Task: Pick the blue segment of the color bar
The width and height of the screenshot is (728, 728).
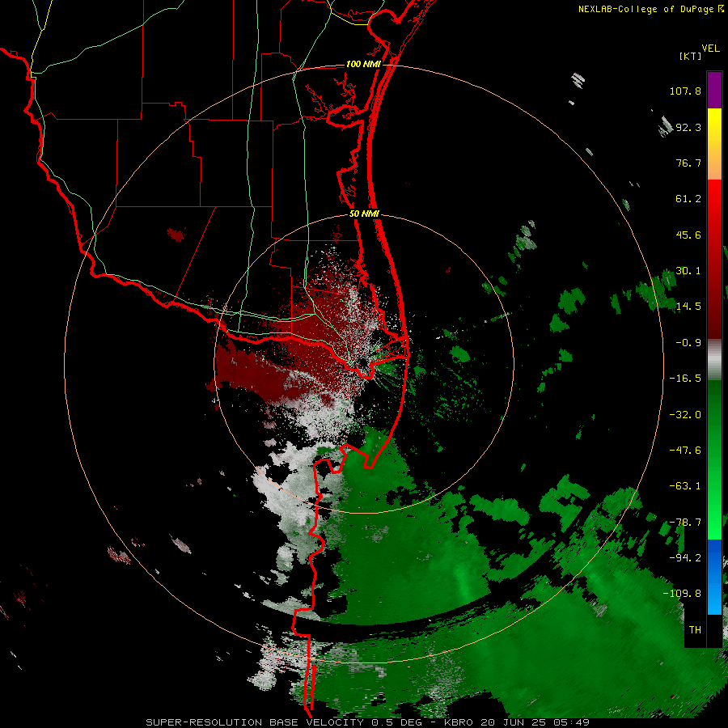Action: click(714, 577)
